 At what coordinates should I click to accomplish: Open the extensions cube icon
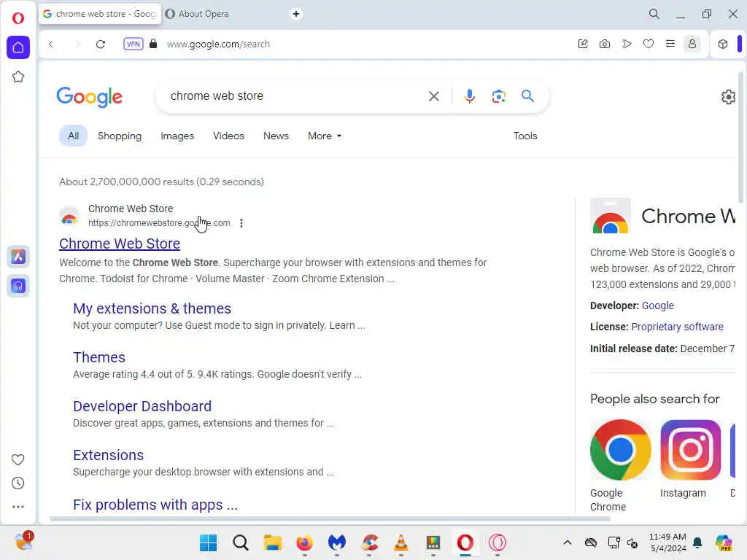point(723,44)
